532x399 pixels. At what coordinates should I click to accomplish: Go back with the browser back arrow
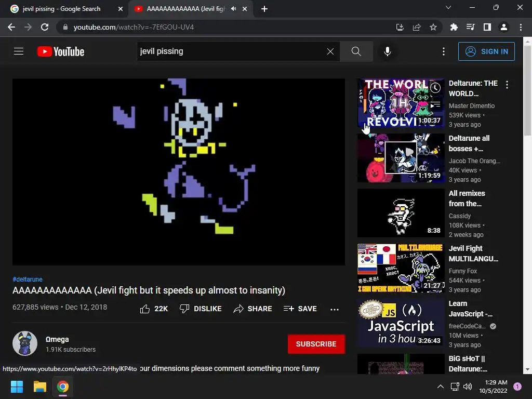pyautogui.click(x=11, y=27)
